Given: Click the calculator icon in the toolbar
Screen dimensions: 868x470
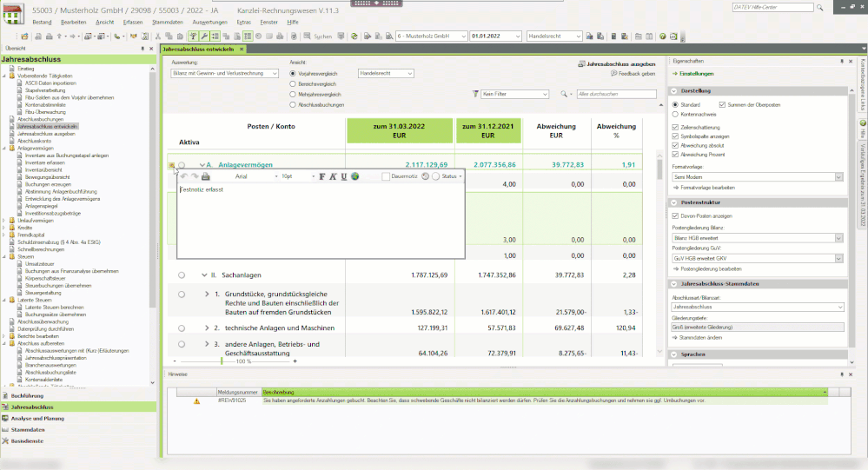Looking at the screenshot, I should tap(613, 36).
